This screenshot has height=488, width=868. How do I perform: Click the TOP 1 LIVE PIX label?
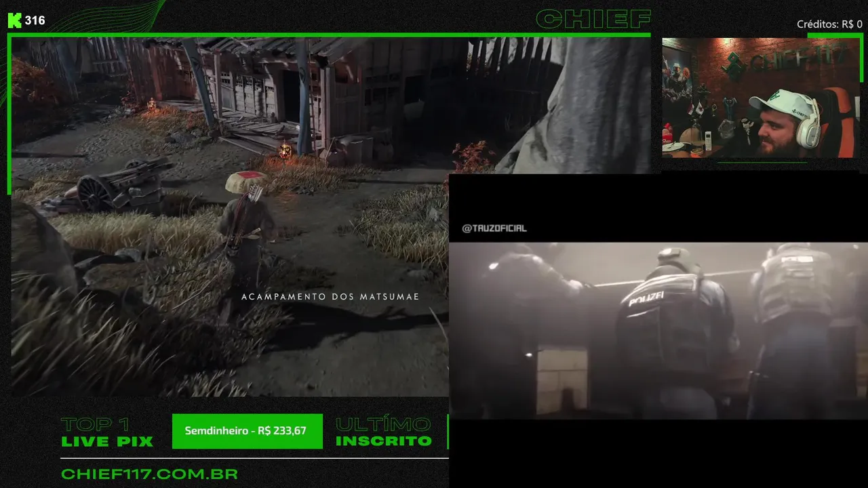107,432
